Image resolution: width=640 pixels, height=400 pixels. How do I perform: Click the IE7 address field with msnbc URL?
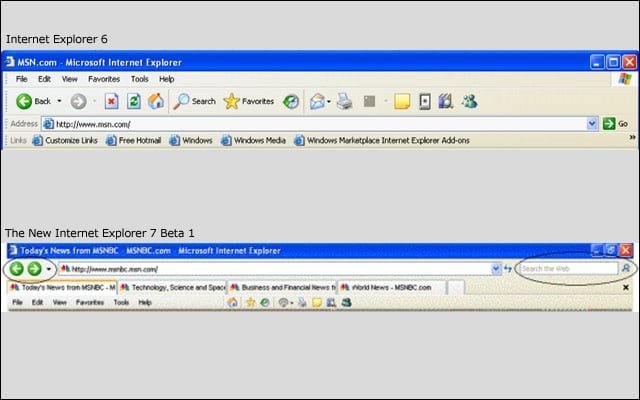point(280,269)
